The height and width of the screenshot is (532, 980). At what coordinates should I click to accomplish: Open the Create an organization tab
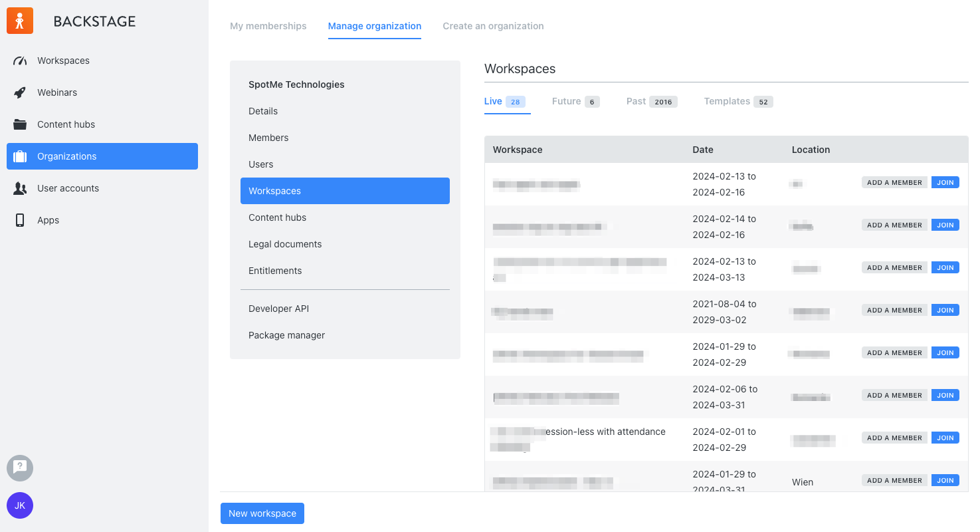tap(493, 26)
